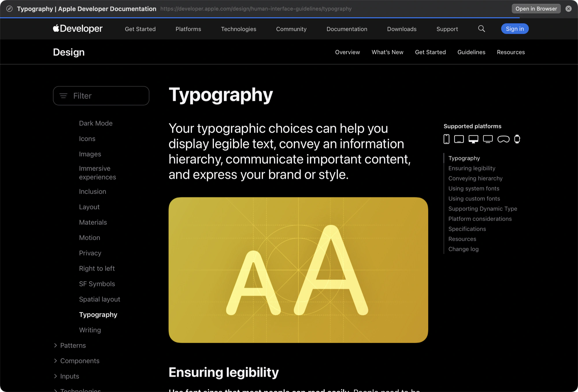This screenshot has height=392, width=578.
Task: Click the iPhone platform icon
Action: (x=447, y=139)
